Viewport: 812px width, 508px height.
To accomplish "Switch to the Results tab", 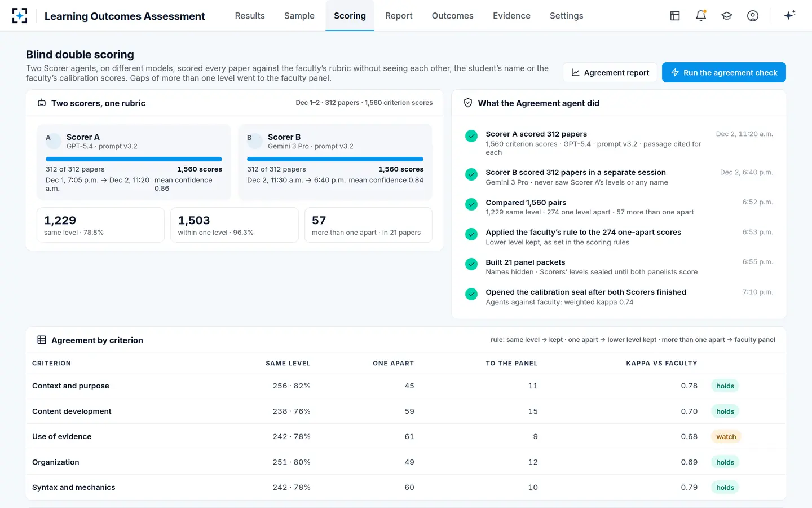I will click(x=250, y=16).
